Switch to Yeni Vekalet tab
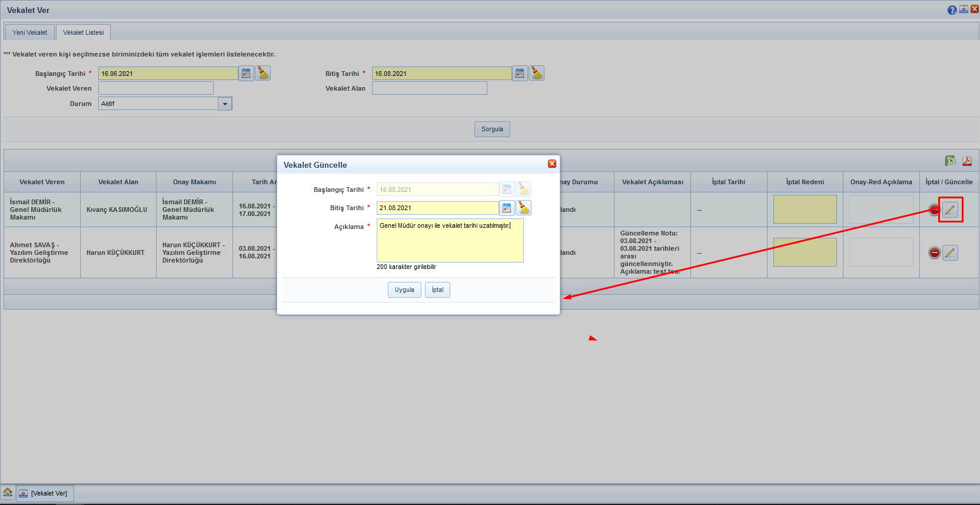 point(30,32)
